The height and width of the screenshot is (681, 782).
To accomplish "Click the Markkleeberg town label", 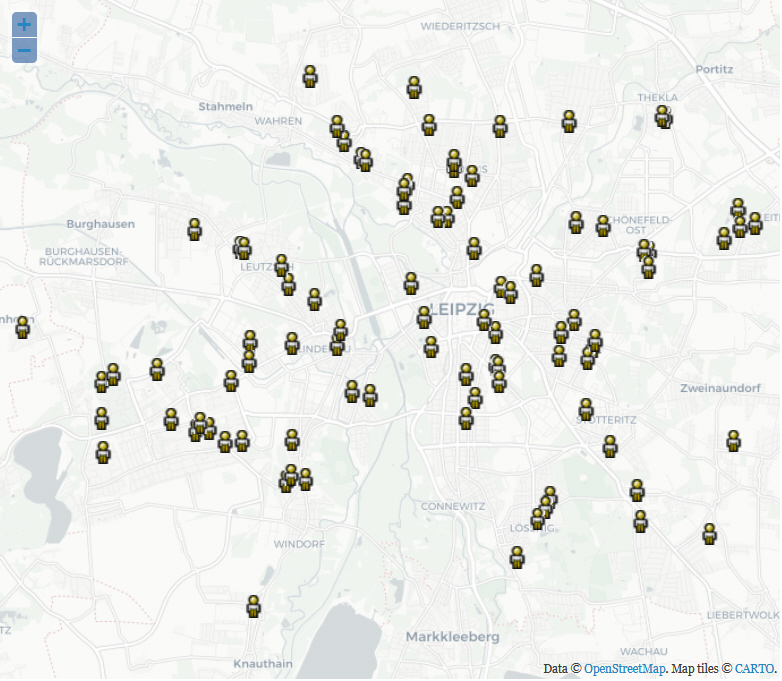I will click(452, 637).
